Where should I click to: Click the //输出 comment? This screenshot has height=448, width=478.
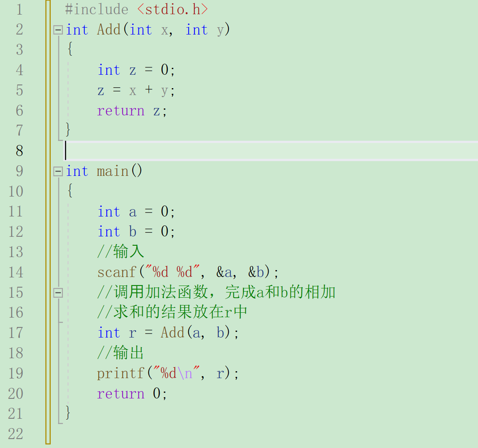tap(121, 353)
